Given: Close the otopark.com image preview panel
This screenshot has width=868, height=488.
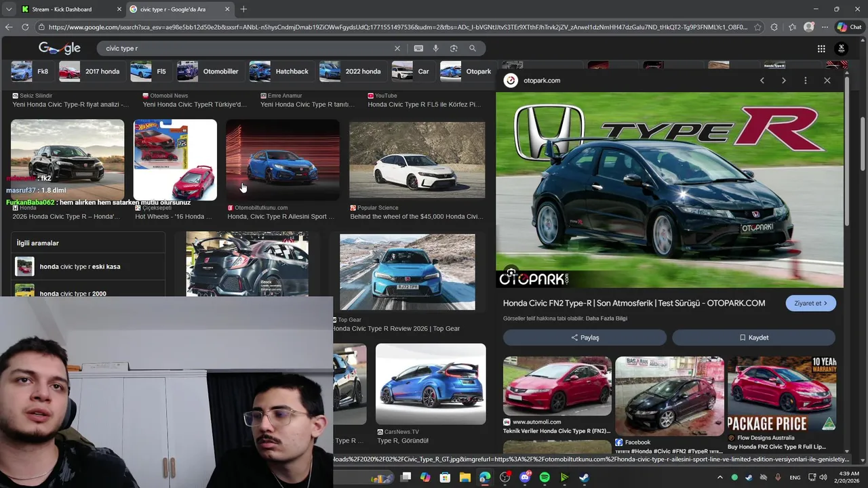Looking at the screenshot, I should pos(827,81).
